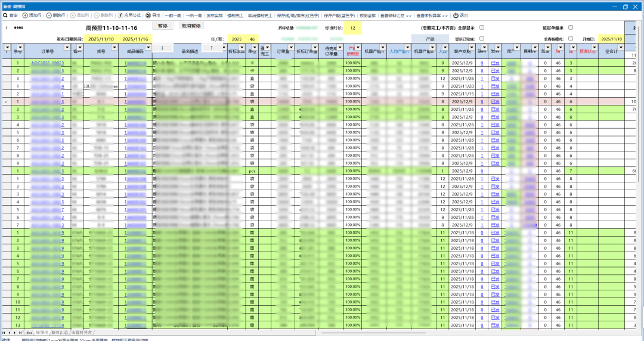Open the 预测状态 column filter dropdown
The image size is (644, 341).
point(595,48)
